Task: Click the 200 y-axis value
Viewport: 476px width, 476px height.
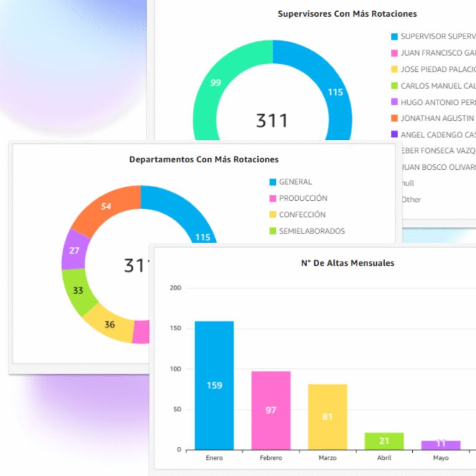Action: (x=175, y=288)
